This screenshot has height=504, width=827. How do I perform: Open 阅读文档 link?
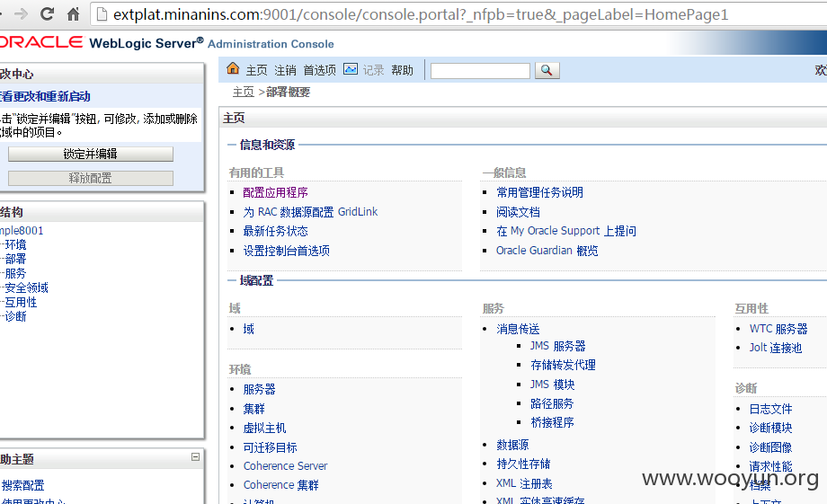coord(518,212)
